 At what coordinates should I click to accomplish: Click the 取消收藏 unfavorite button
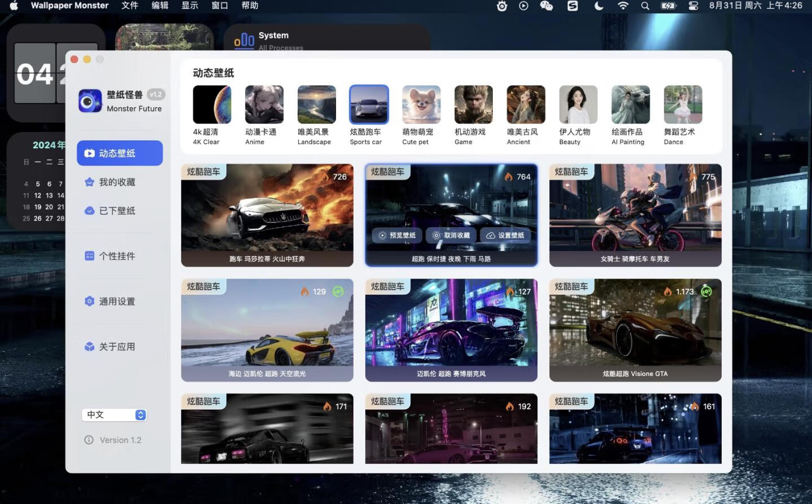pos(451,236)
